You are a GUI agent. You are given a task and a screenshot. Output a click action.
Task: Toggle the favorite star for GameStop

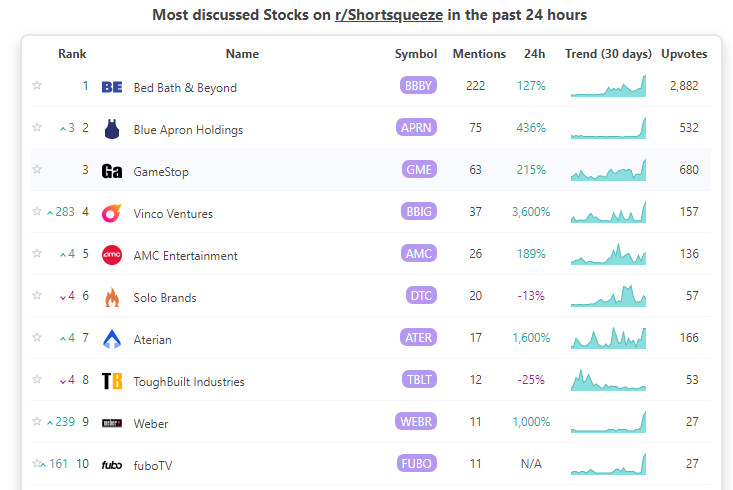click(37, 170)
